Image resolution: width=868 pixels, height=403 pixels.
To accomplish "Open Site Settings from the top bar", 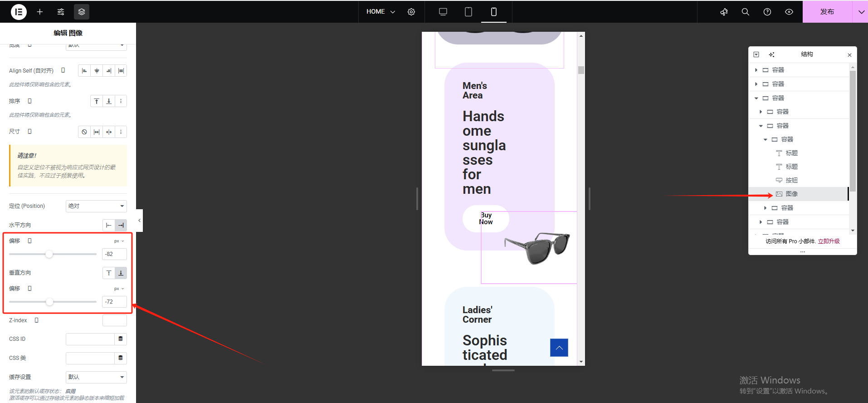I will click(x=61, y=12).
